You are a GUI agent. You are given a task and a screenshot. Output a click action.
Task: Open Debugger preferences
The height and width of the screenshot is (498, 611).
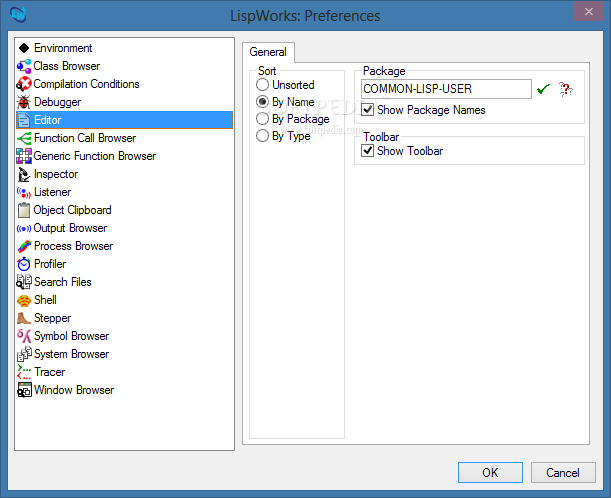point(124,102)
